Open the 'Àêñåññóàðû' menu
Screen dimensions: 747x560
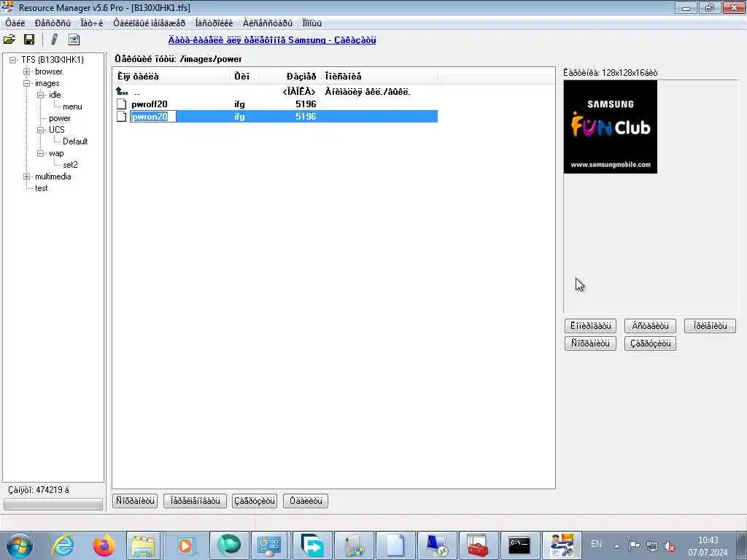point(267,23)
